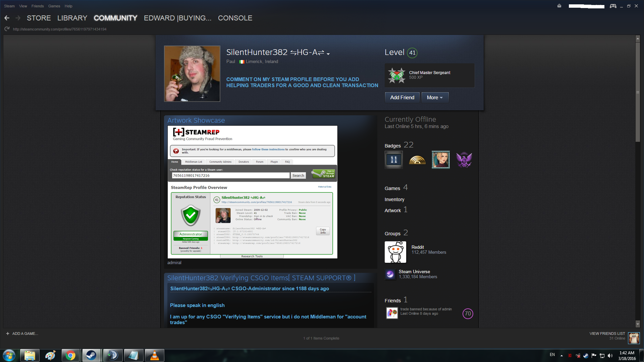The height and width of the screenshot is (362, 644).
Task: Click the Add Friend button
Action: [402, 98]
